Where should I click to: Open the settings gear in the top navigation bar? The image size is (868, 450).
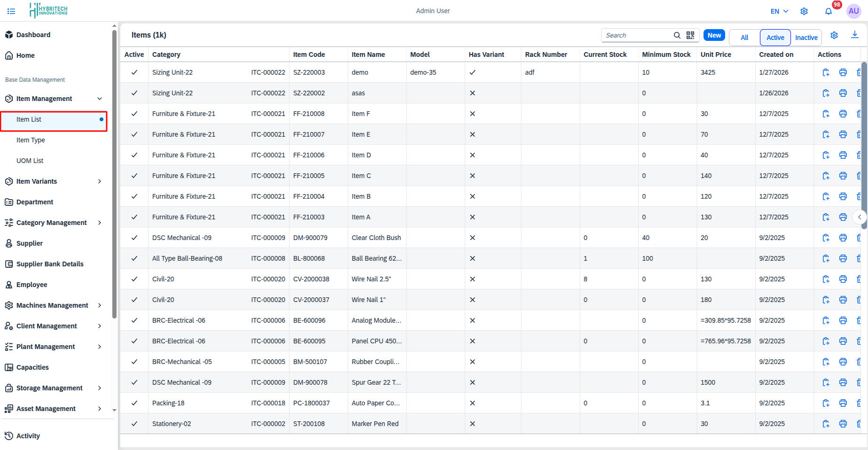click(x=804, y=11)
